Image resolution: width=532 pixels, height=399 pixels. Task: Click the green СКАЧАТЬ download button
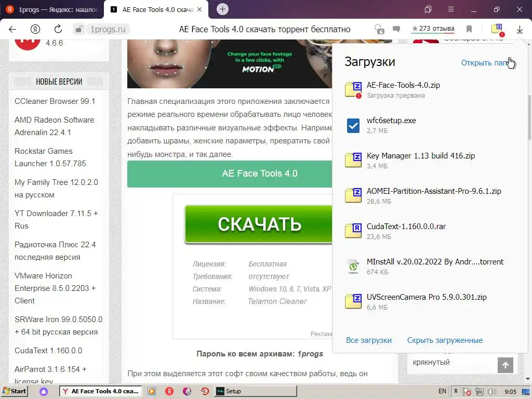tap(259, 224)
